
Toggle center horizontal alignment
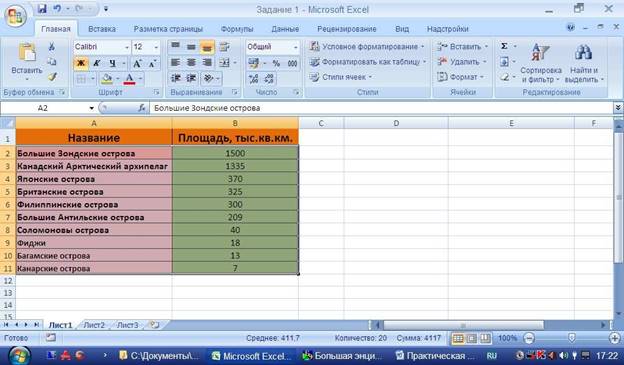pyautogui.click(x=191, y=62)
